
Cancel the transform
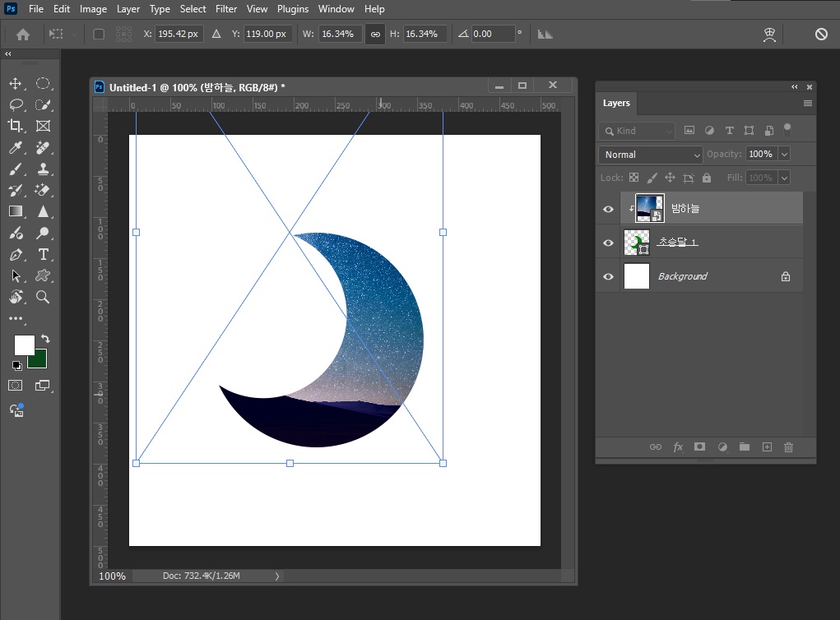click(821, 35)
